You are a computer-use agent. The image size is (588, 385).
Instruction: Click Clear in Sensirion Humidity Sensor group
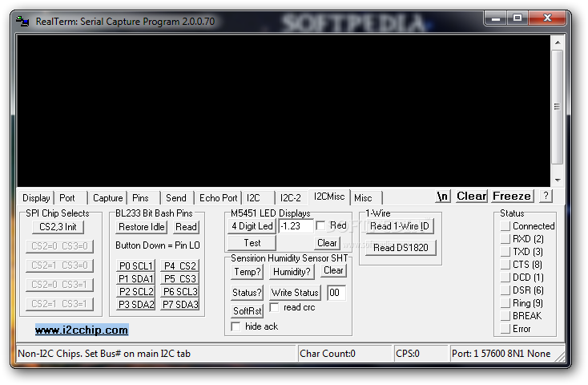pos(333,270)
